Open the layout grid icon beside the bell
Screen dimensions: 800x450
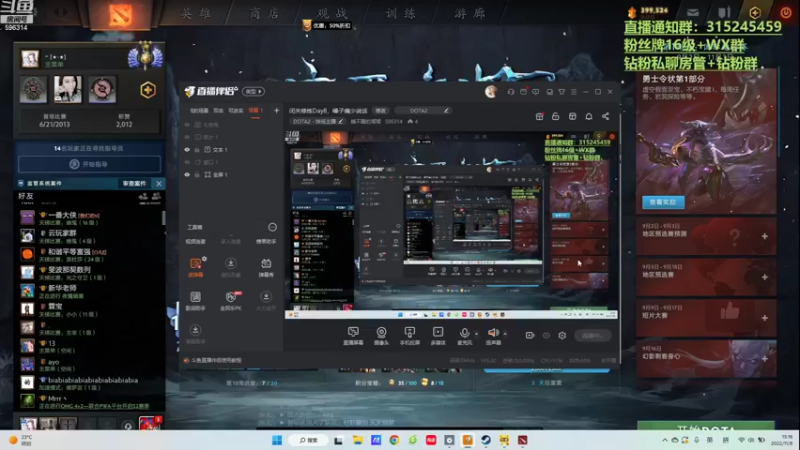pyautogui.click(x=572, y=116)
